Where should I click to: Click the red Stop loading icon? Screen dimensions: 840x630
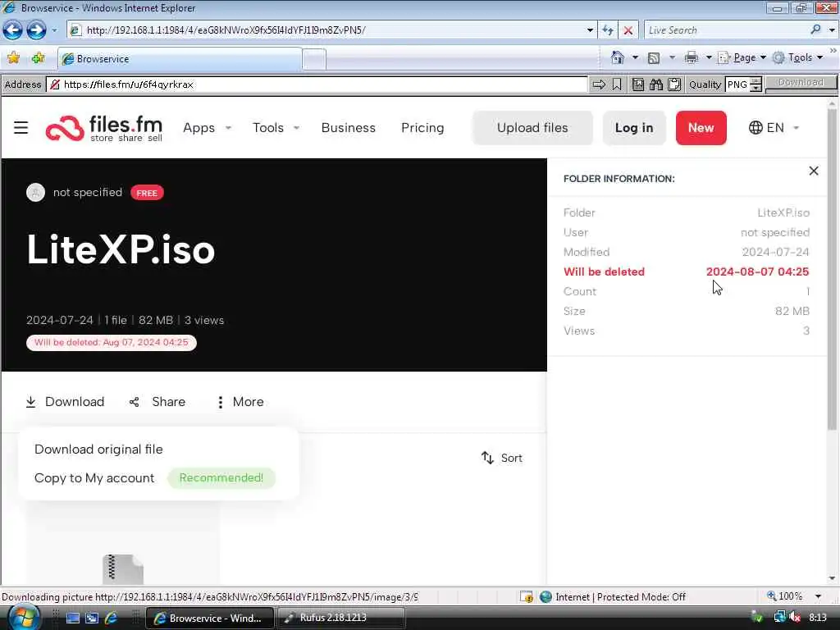tap(628, 30)
